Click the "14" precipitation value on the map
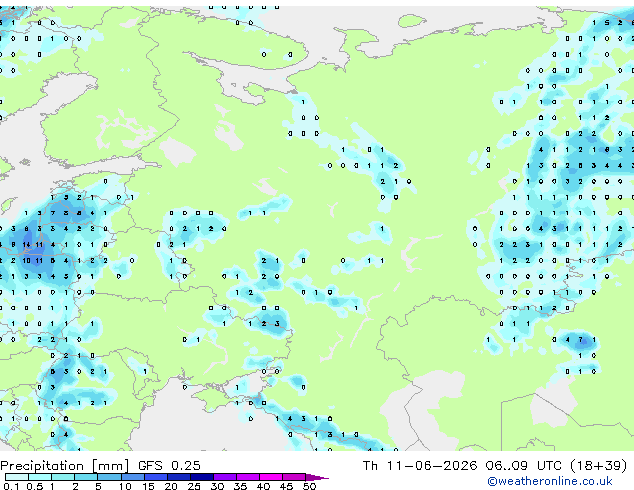The height and width of the screenshot is (490, 634). point(26,245)
